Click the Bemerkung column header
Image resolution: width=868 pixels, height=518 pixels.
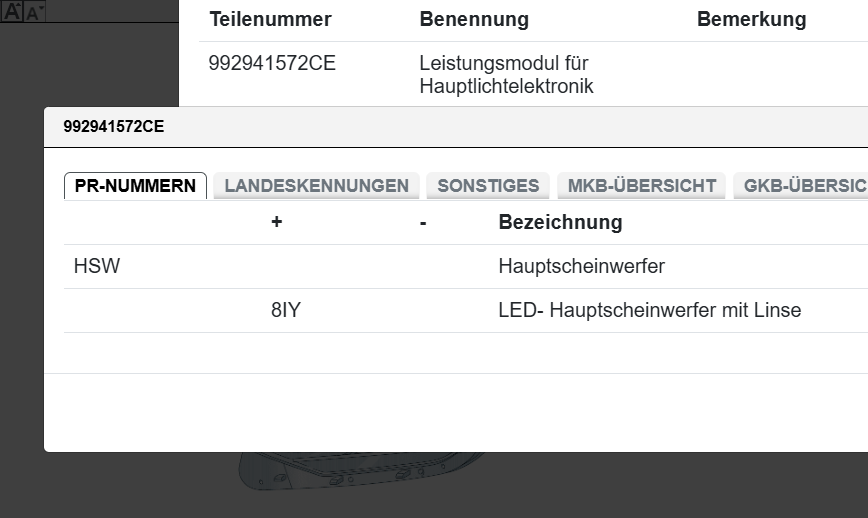751,20
